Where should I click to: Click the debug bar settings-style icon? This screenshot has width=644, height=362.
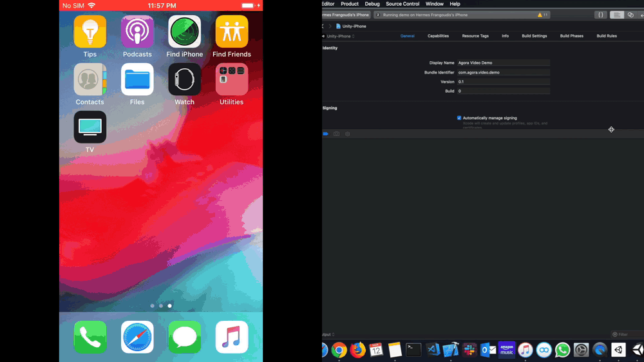tap(348, 134)
